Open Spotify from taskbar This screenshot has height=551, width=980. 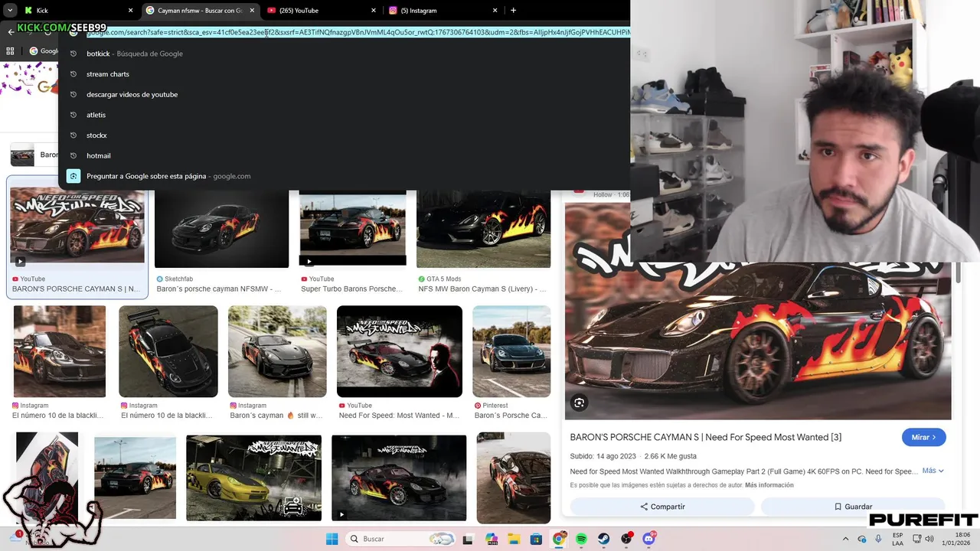click(x=581, y=539)
